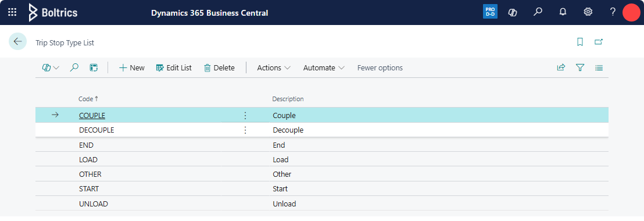
Task: Open the user account avatar
Action: pos(632,12)
